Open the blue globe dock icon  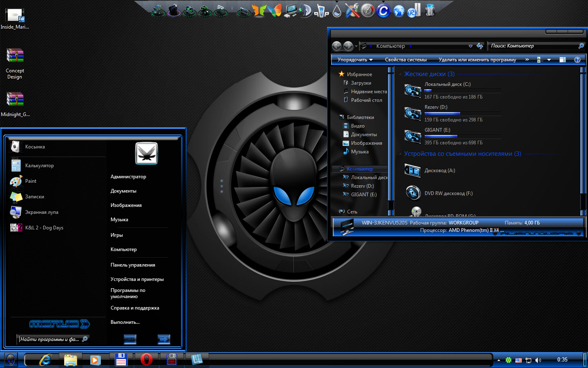[x=399, y=11]
